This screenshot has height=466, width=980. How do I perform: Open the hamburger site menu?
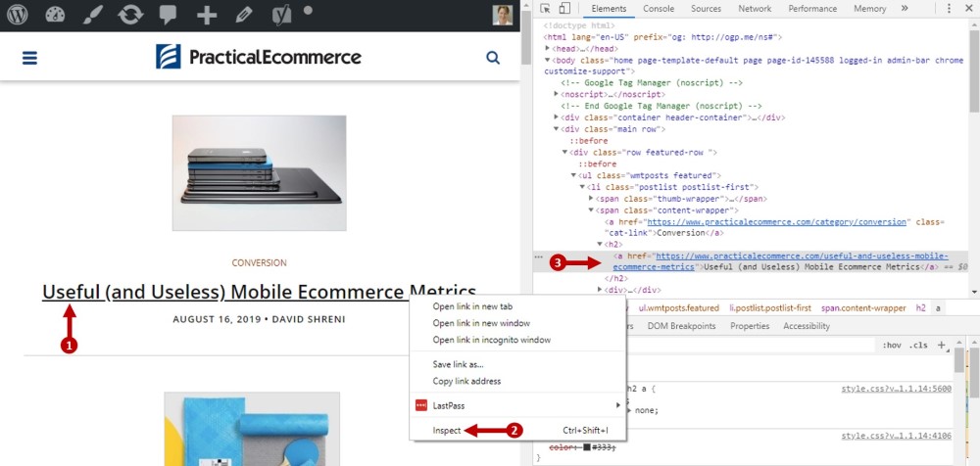[29, 58]
